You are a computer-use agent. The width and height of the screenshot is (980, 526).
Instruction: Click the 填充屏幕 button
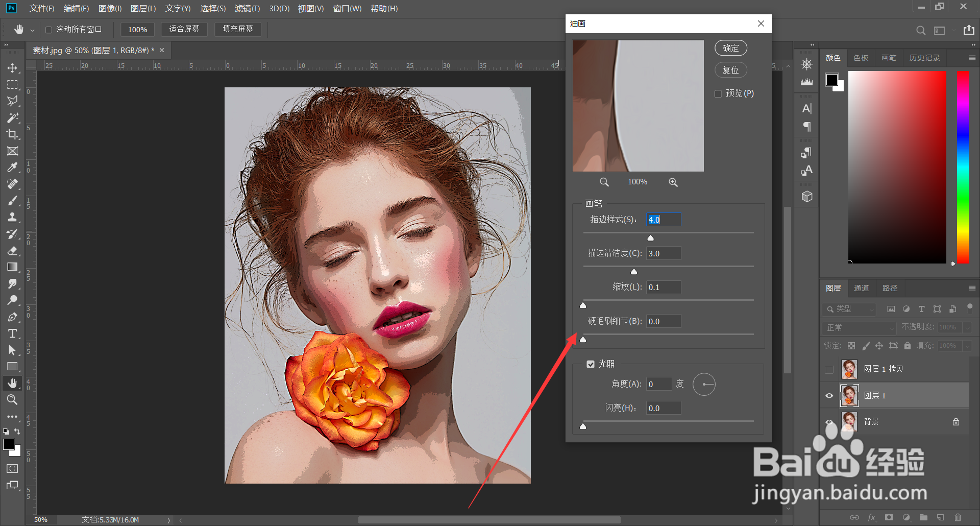pos(238,29)
